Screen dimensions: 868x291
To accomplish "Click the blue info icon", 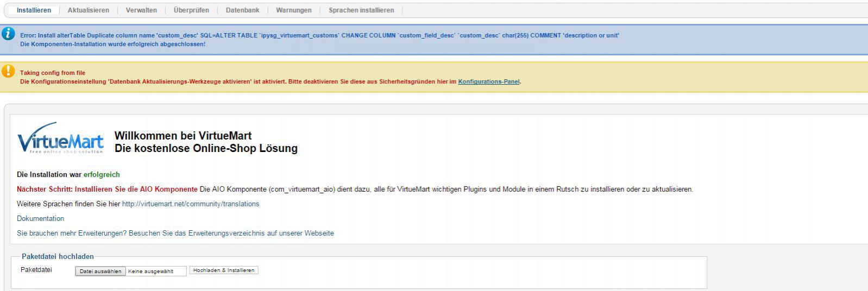I will 8,34.
